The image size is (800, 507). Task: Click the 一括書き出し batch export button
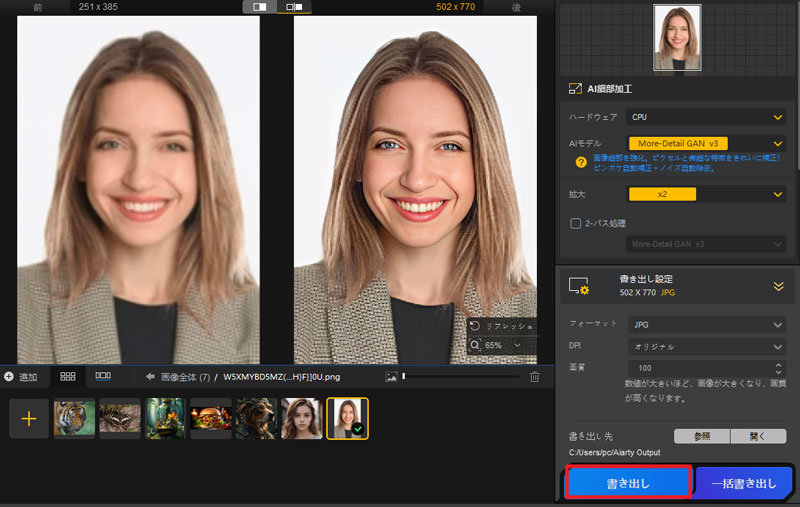[743, 483]
